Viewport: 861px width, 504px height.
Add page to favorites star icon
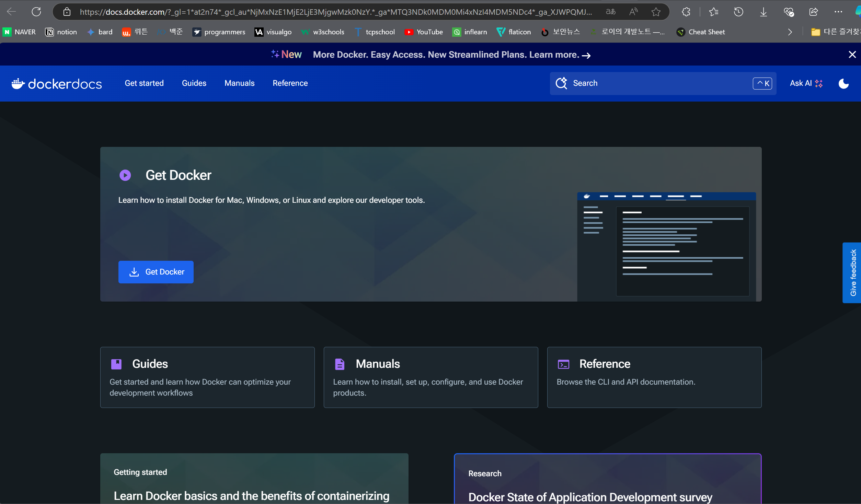click(656, 12)
